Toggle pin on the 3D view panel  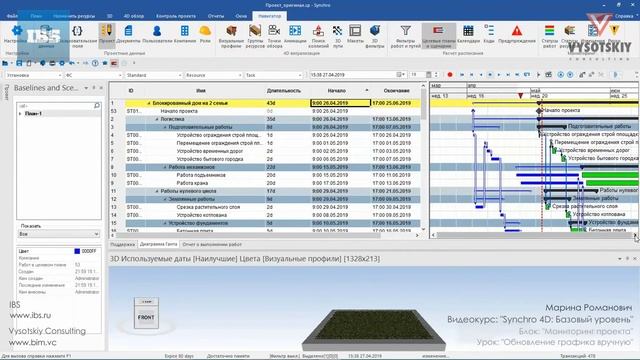[x=627, y=259]
